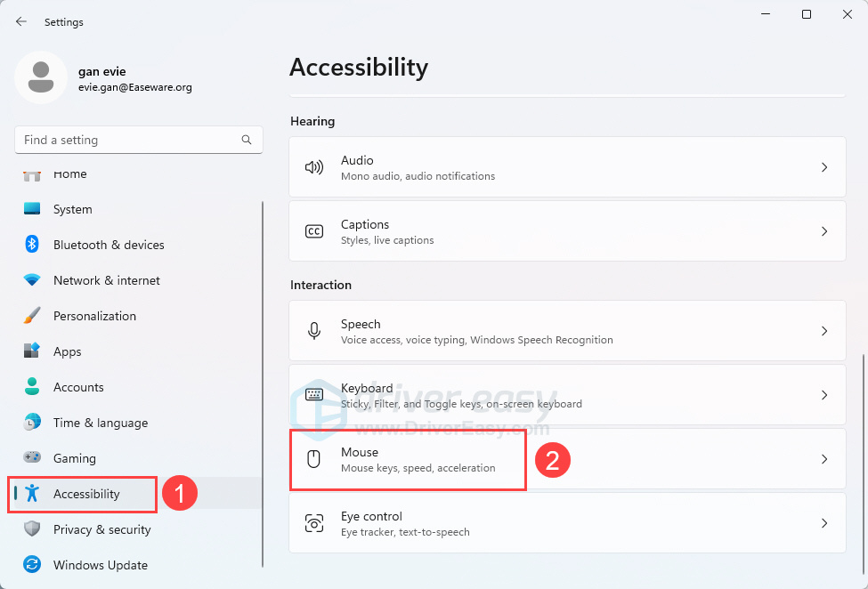This screenshot has height=589, width=868.
Task: Select the Audio speaker icon
Action: tap(313, 167)
